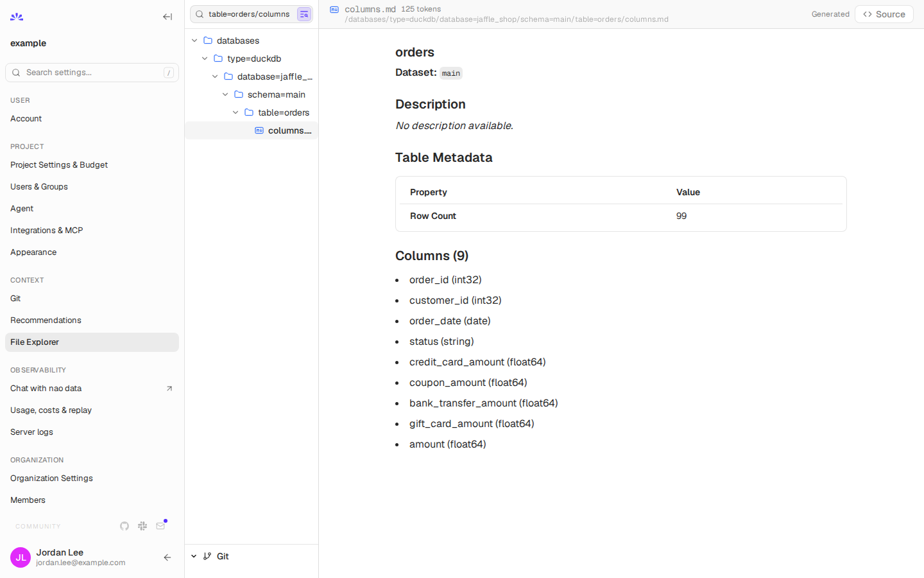924x578 pixels.
Task: Open Slack community icon
Action: pos(142,526)
